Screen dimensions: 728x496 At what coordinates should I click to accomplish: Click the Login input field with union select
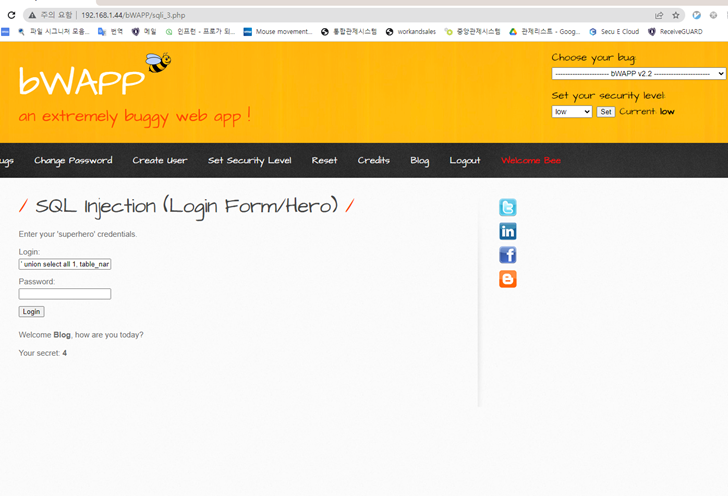(65, 264)
